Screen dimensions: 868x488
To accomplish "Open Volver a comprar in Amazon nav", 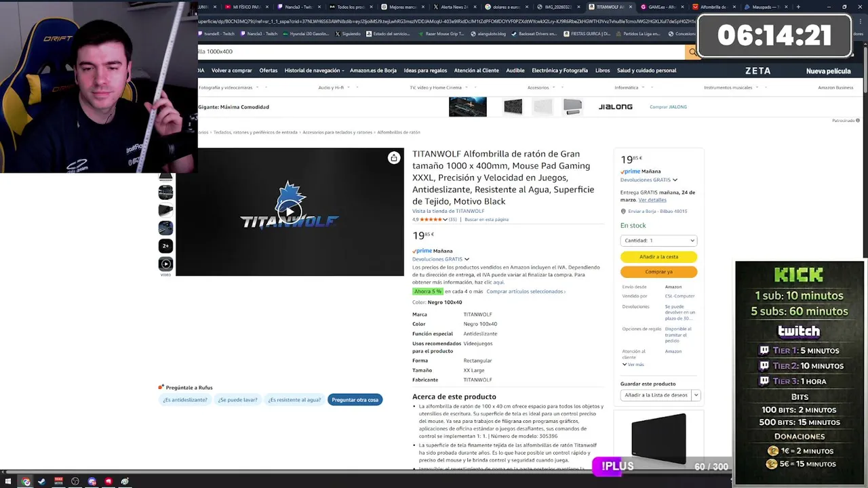I will click(x=231, y=70).
